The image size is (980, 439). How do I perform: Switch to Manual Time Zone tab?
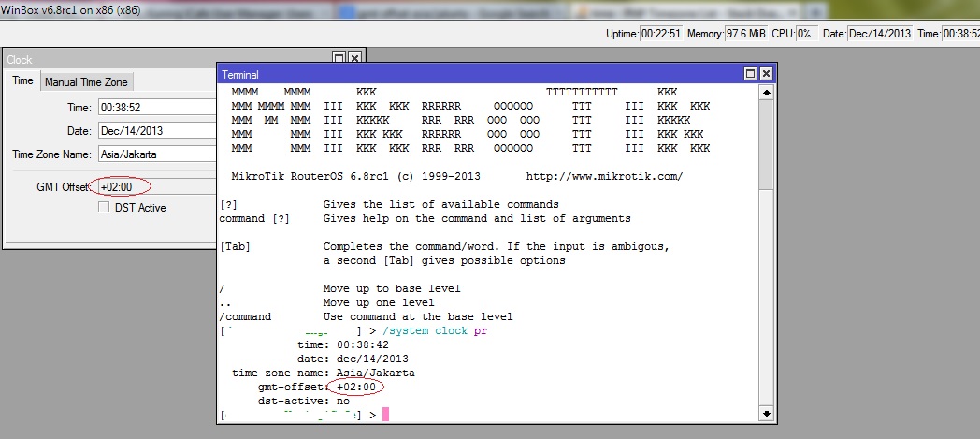pyautogui.click(x=86, y=82)
